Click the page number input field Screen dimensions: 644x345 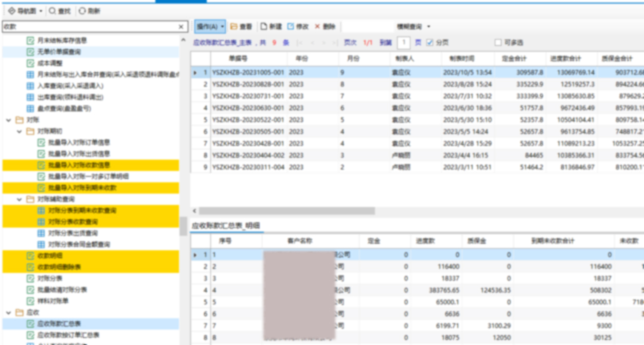pyautogui.click(x=404, y=43)
